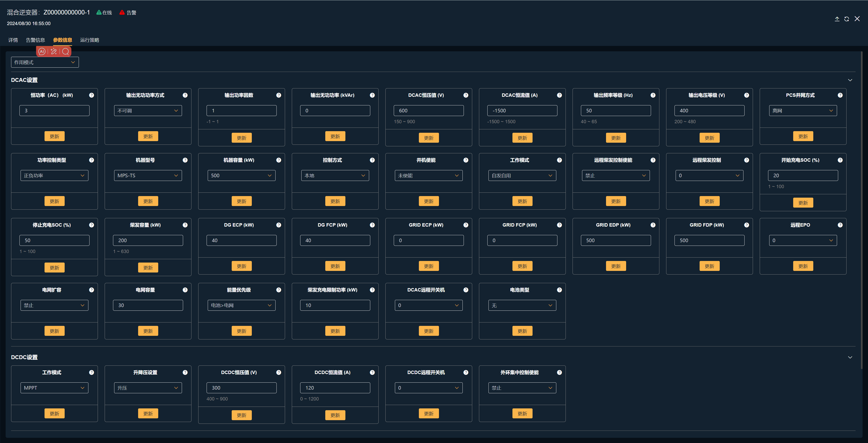This screenshot has width=868, height=443.
Task: Click the help icon for 并机使能
Action: click(466, 160)
